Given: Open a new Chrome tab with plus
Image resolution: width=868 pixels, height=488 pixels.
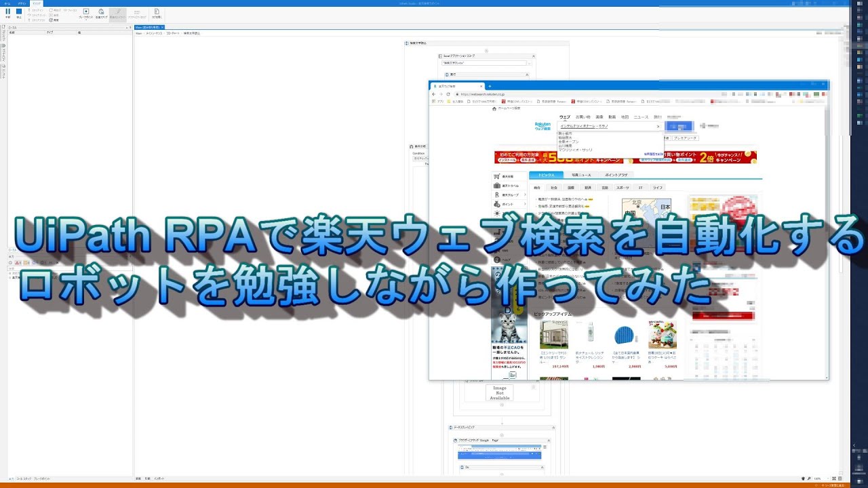Looking at the screenshot, I should [x=490, y=87].
